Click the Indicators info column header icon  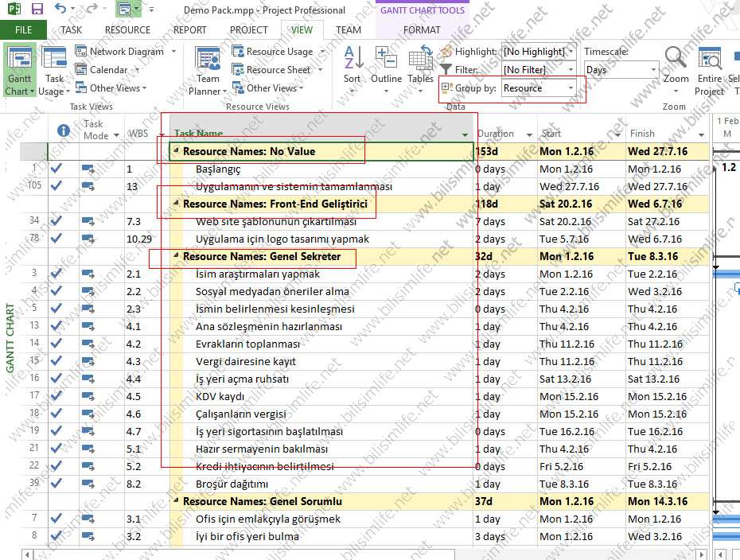(x=63, y=130)
